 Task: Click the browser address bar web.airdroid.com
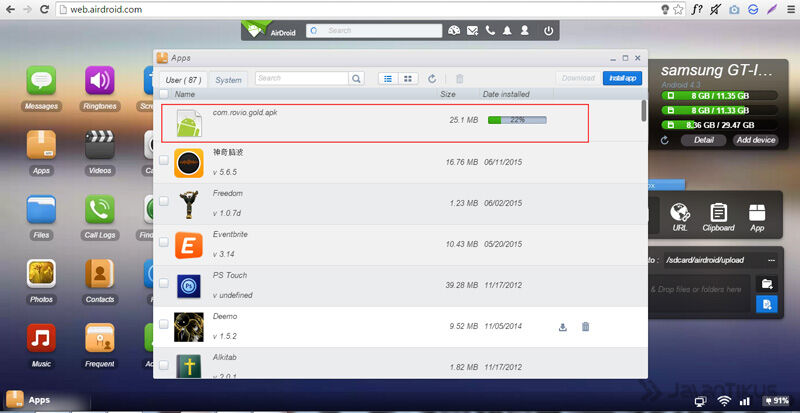pos(357,9)
